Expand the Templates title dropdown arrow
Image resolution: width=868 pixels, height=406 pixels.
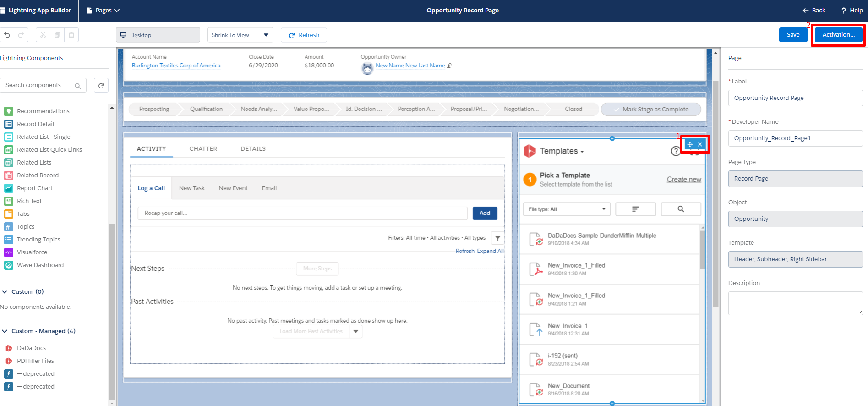582,152
